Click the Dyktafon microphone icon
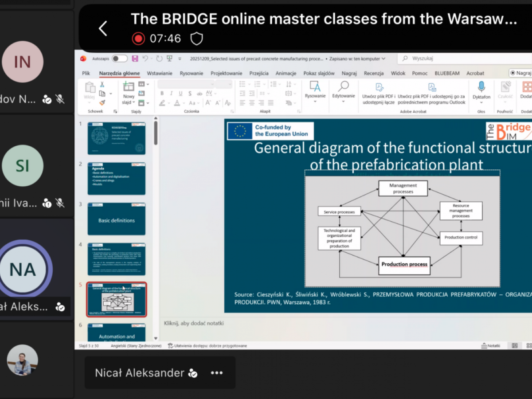This screenshot has height=399, width=532. point(481,87)
